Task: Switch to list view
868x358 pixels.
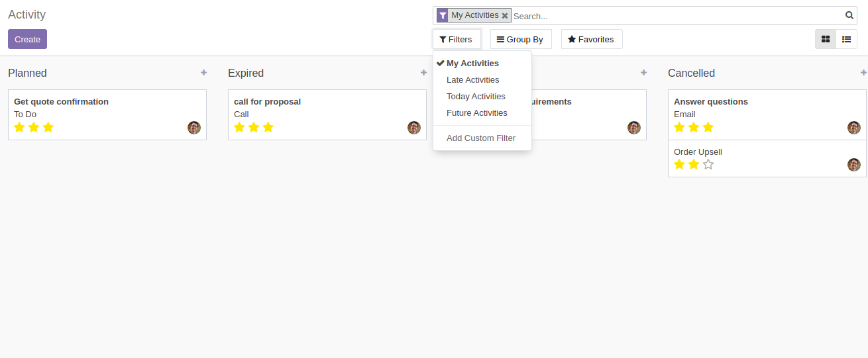Action: tap(846, 39)
